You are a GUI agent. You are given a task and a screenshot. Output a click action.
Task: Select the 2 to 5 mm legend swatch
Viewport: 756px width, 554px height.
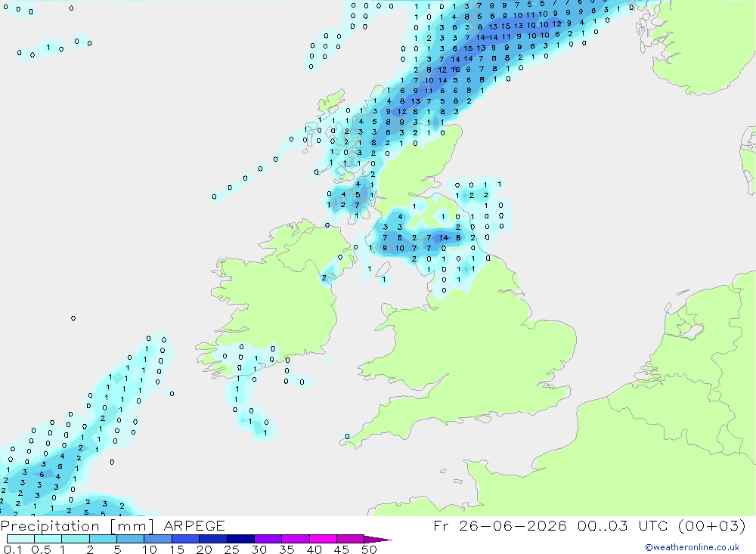[x=103, y=539]
